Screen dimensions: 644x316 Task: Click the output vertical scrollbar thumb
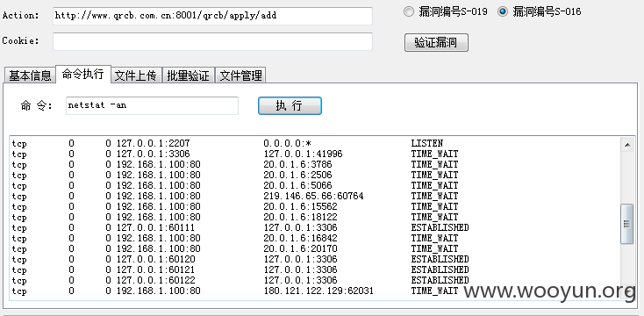[x=627, y=224]
